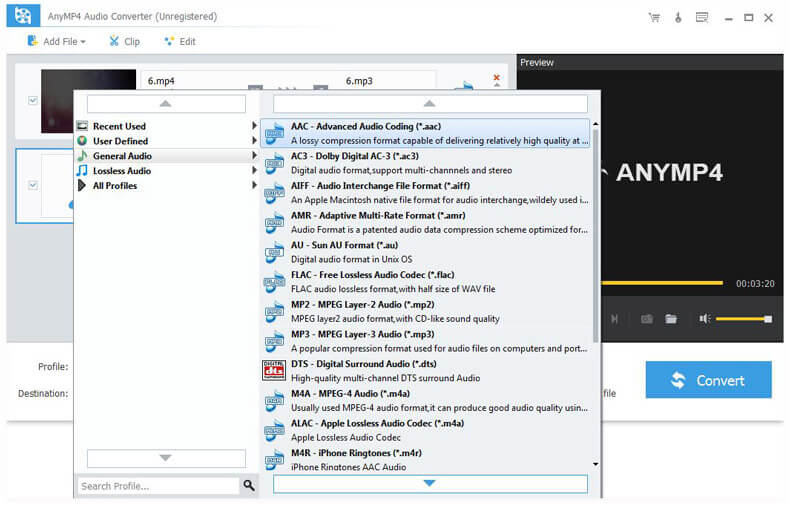
Task: Open the Edit effects tool
Action: pyautogui.click(x=178, y=42)
